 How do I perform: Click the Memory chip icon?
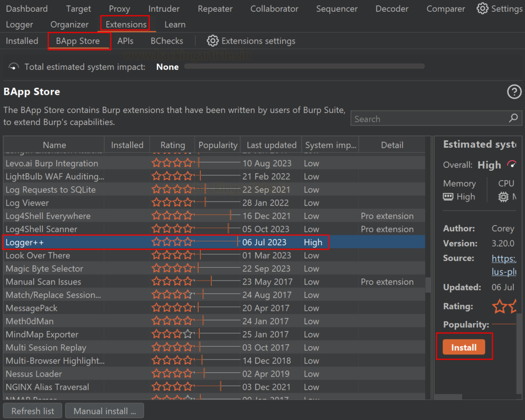pos(448,197)
